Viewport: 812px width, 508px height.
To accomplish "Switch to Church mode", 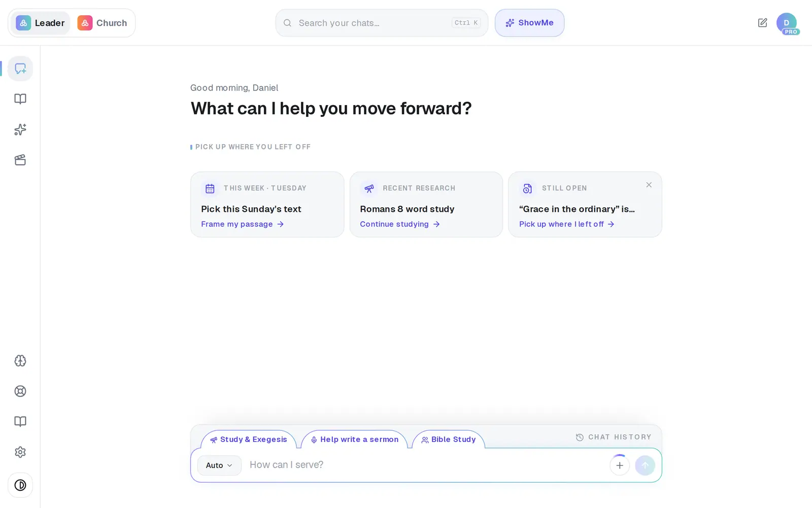I will tap(103, 23).
